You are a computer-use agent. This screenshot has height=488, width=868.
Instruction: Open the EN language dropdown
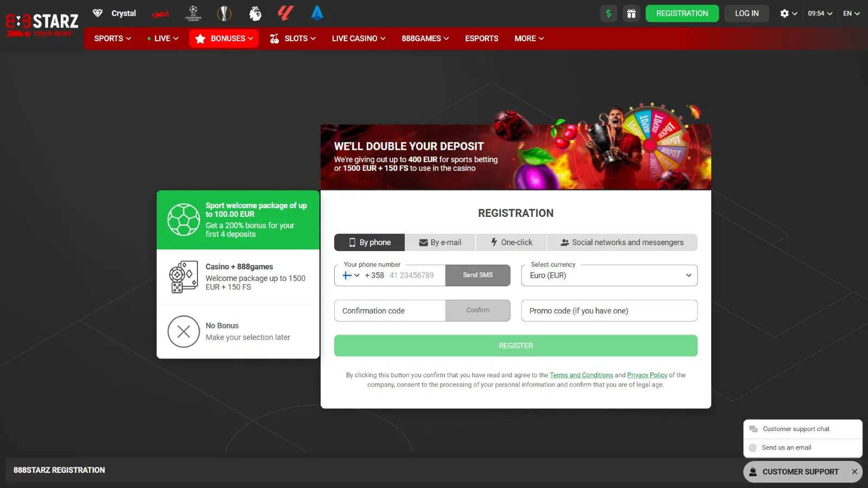pos(851,14)
